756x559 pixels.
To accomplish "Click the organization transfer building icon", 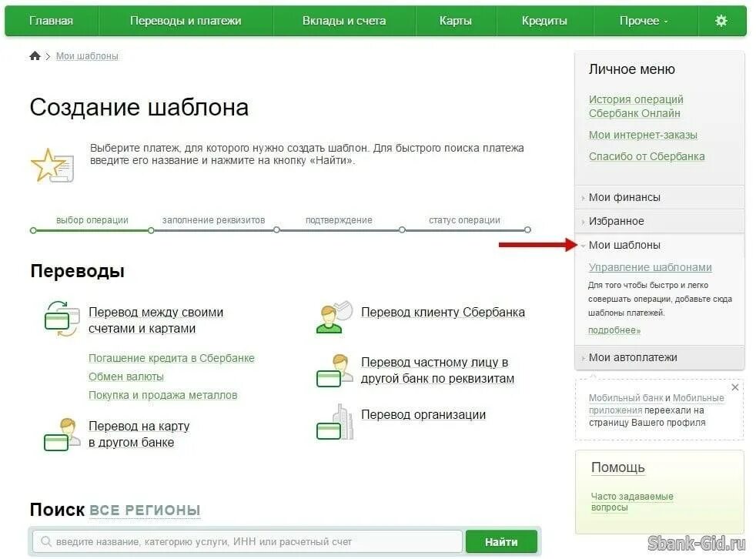I will 335,422.
